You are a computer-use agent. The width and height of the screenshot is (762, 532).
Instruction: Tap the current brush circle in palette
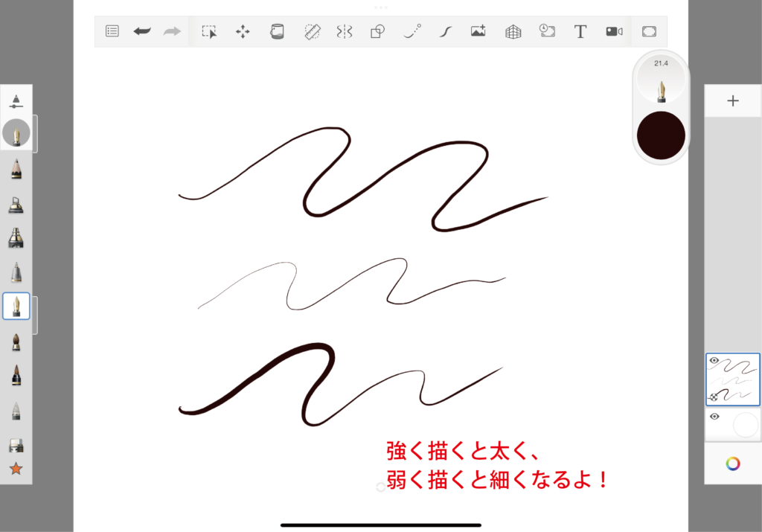coord(16,132)
